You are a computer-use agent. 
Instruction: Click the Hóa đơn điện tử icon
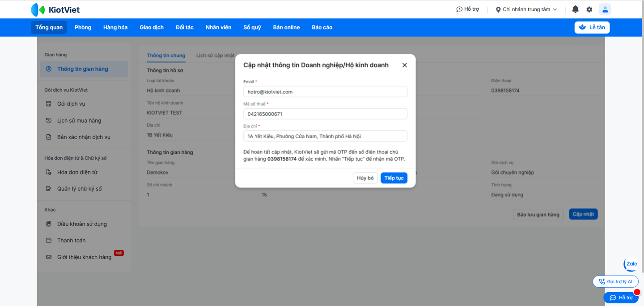pyautogui.click(x=49, y=172)
